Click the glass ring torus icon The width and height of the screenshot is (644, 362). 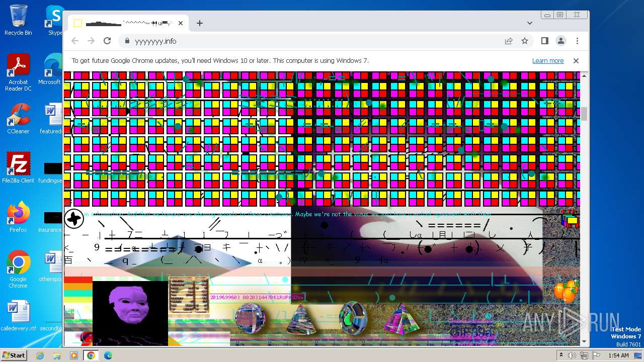tap(353, 318)
